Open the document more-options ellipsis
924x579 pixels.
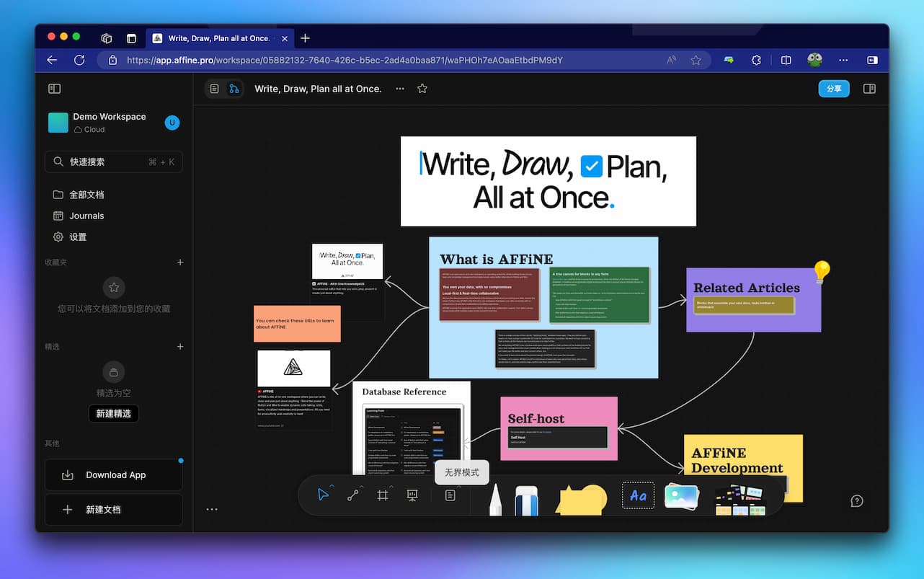pos(400,89)
